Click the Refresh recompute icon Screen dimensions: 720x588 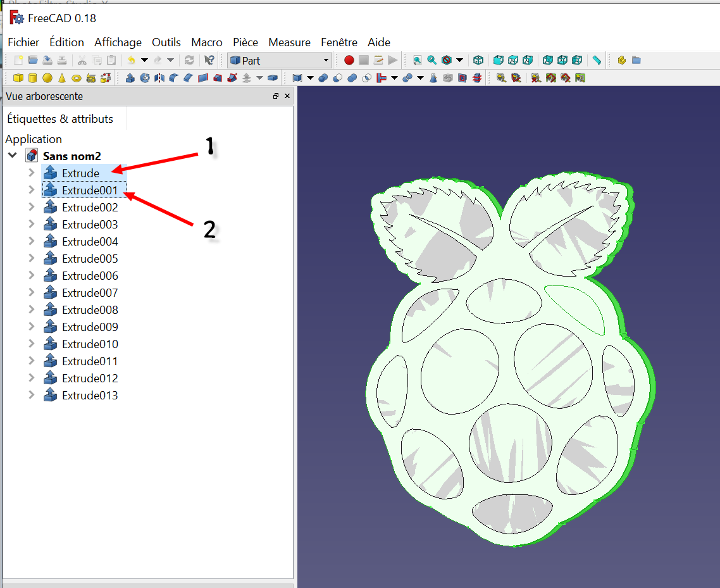point(189,60)
